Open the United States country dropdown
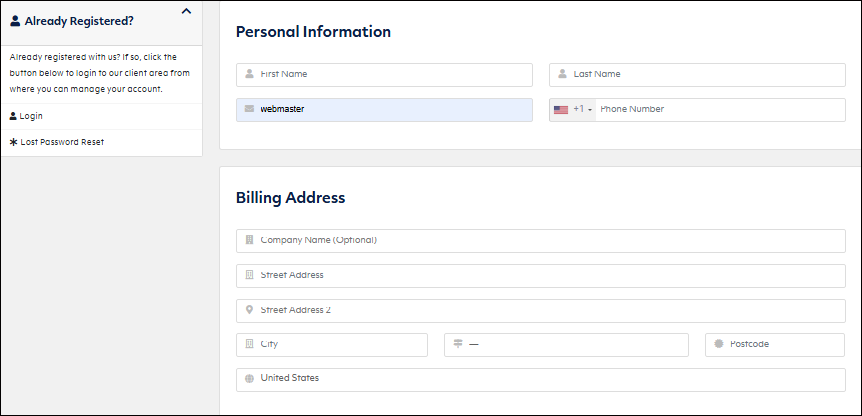 pos(541,380)
